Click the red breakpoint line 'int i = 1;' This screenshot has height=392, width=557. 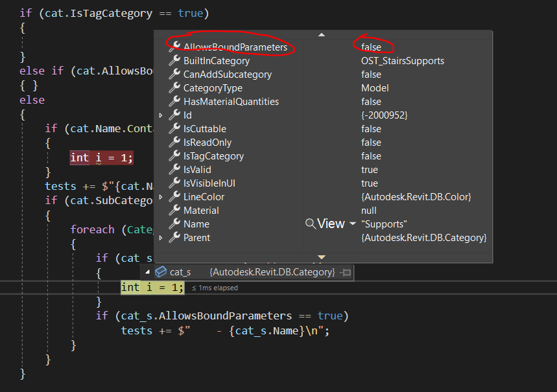coord(102,157)
